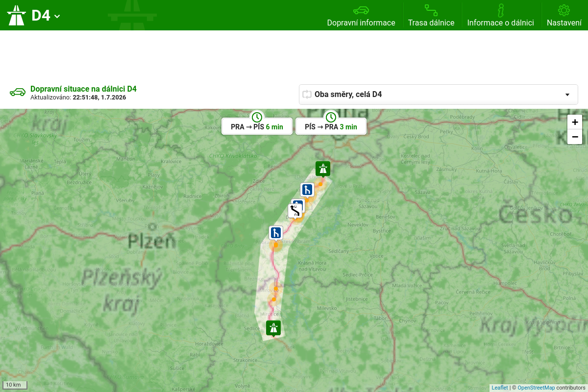Image resolution: width=588 pixels, height=392 pixels.
Task: Expand the 'Oba směry, celá D4' dropdown
Action: click(439, 94)
